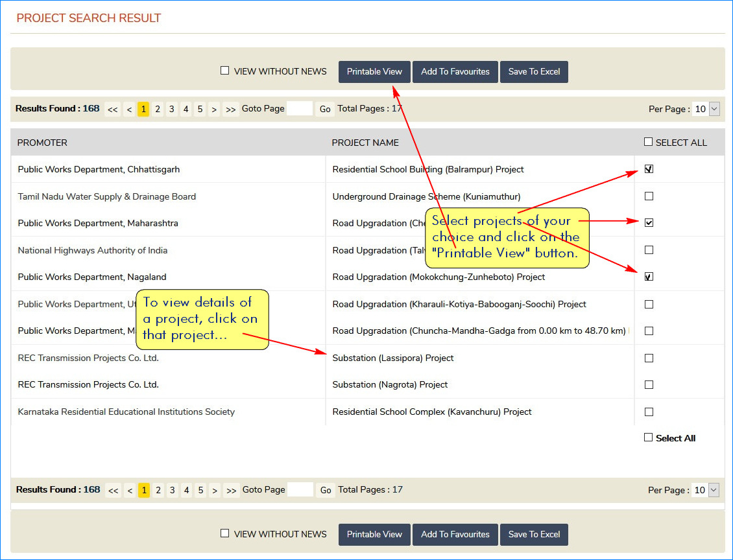The width and height of the screenshot is (733, 560).
Task: Click top Printable View button
Action: tap(374, 72)
